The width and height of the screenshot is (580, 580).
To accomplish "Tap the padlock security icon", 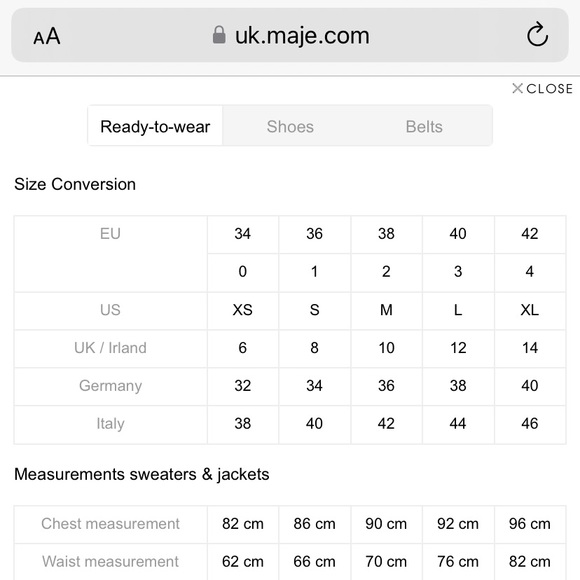I will click(x=219, y=35).
